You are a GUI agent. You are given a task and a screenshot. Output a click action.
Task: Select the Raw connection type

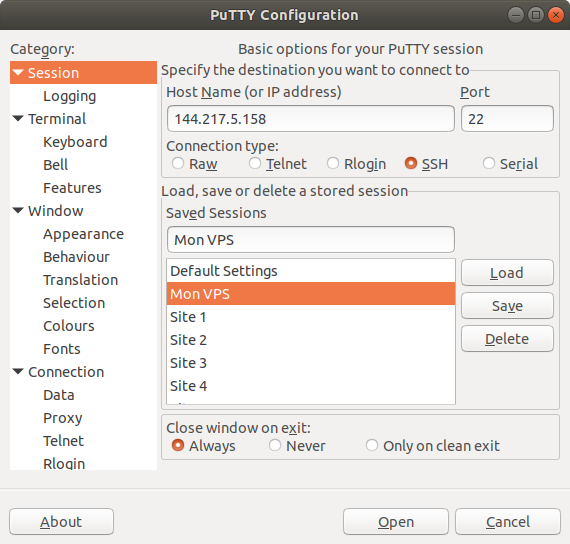(178, 163)
